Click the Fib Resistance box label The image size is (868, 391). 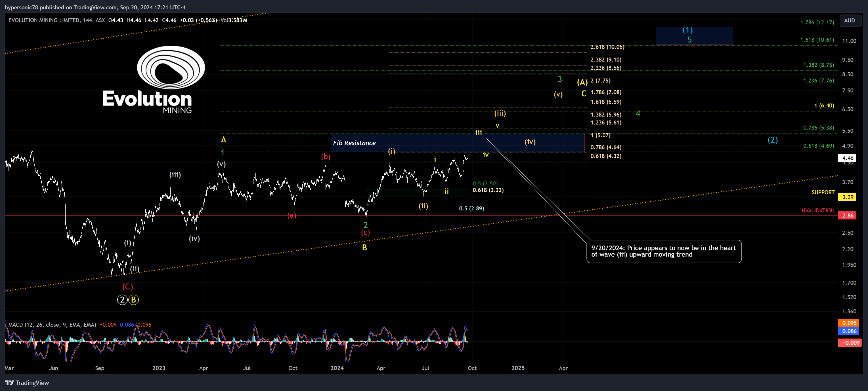click(354, 143)
